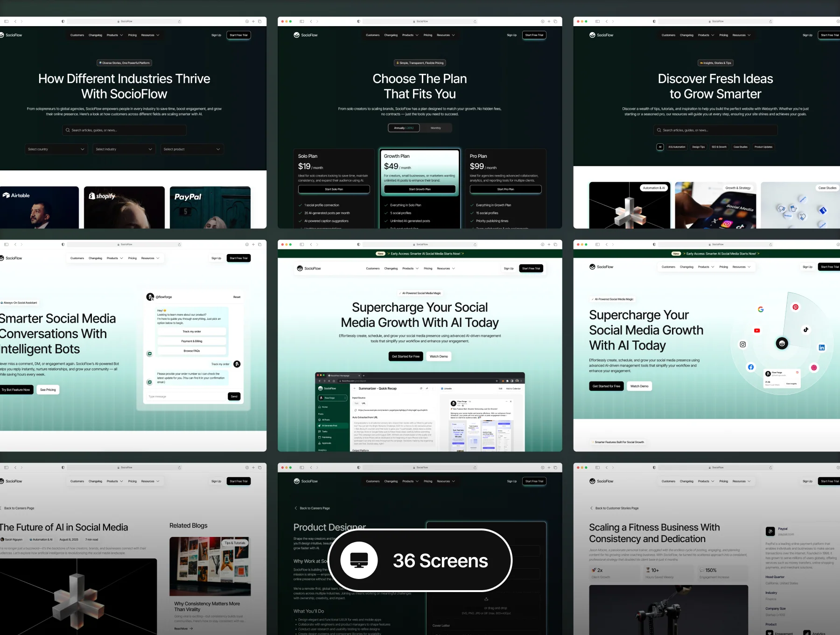
Task: Open Pricing in the Industries Thrive window navbar
Action: pyautogui.click(x=133, y=35)
